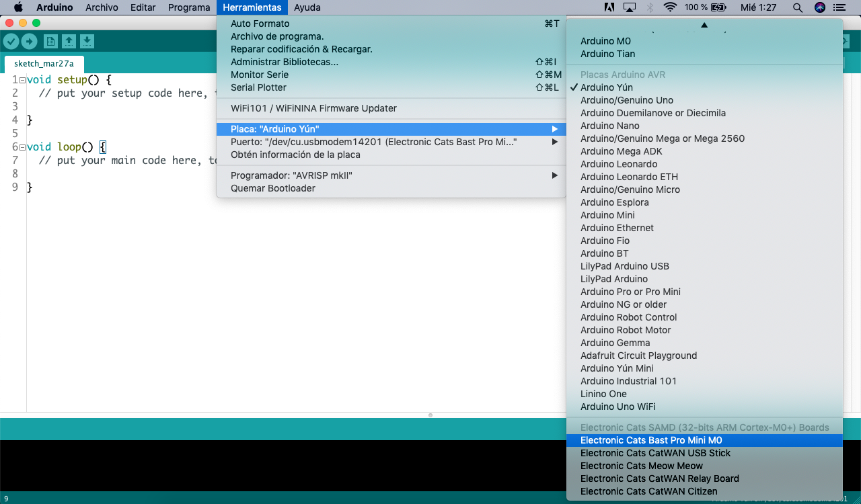Open Administrar Bibliotecas
Screen dimensions: 861x504
coord(391,62)
